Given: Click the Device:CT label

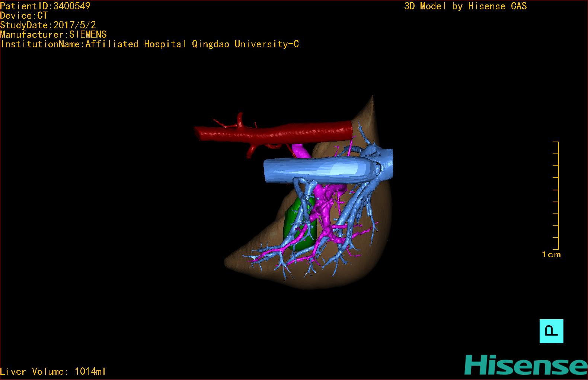Looking at the screenshot, I should click(x=24, y=16).
